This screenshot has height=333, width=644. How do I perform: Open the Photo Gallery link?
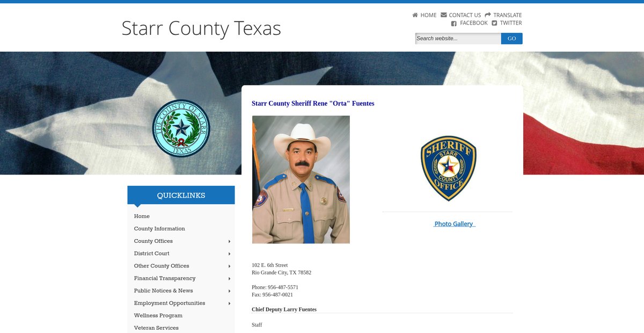tap(454, 224)
